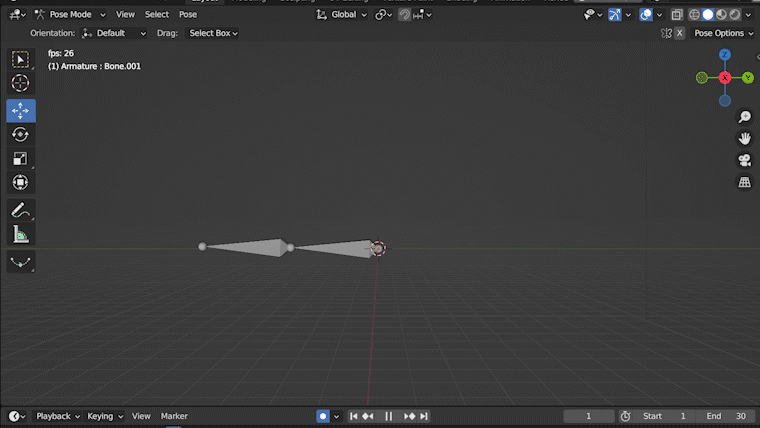The image size is (760, 428).
Task: Open auto keying options dropdown arrow
Action: click(336, 416)
